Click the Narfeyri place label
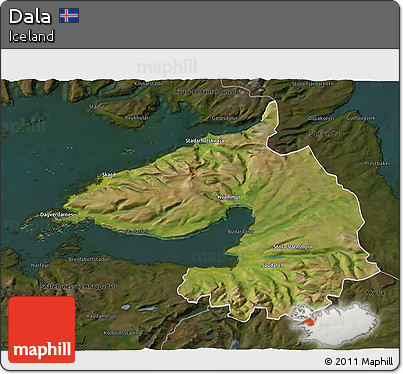Image resolution: width=403 pixels, height=374 pixels. [x=41, y=265]
